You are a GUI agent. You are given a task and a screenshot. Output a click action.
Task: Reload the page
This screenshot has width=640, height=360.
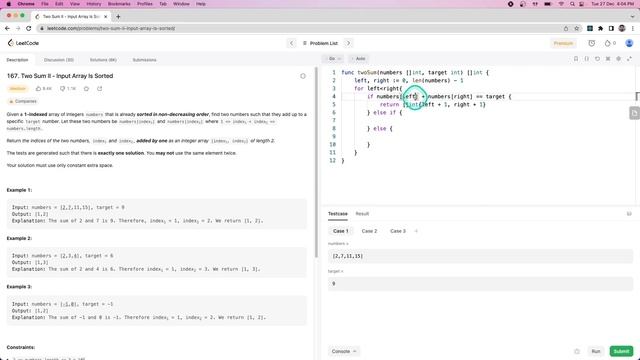pos(29,28)
